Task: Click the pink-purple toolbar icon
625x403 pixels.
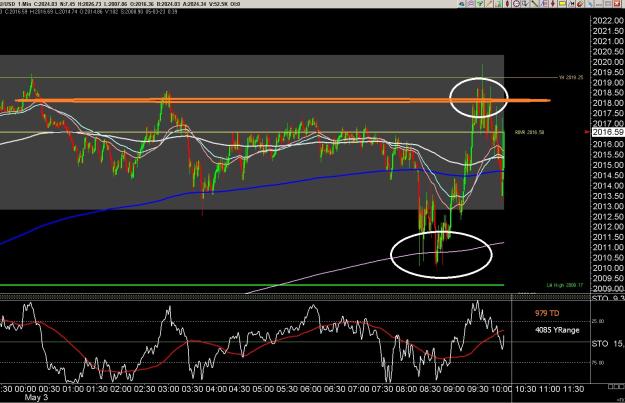Action: coord(471,4)
